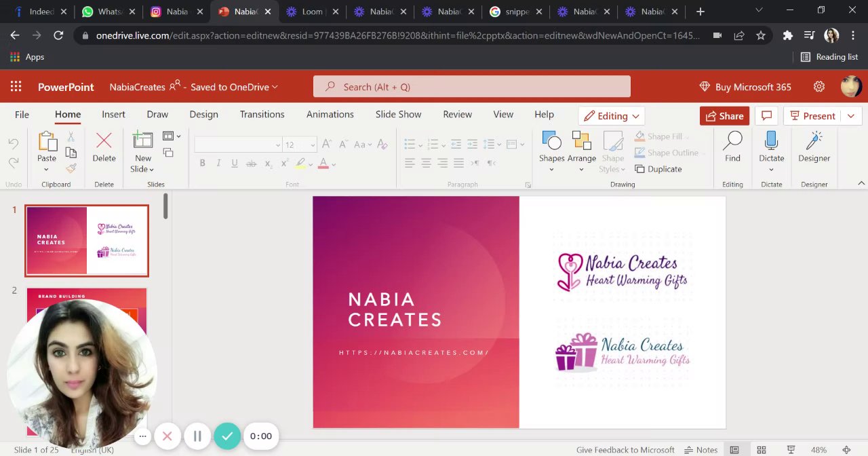The height and width of the screenshot is (456, 868).
Task: Decrease font size
Action: coord(343,144)
